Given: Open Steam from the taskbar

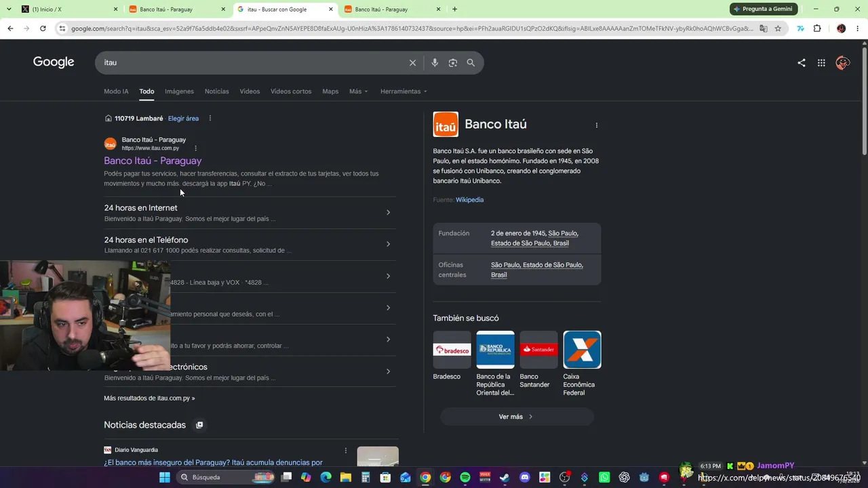Looking at the screenshot, I should pos(505,477).
